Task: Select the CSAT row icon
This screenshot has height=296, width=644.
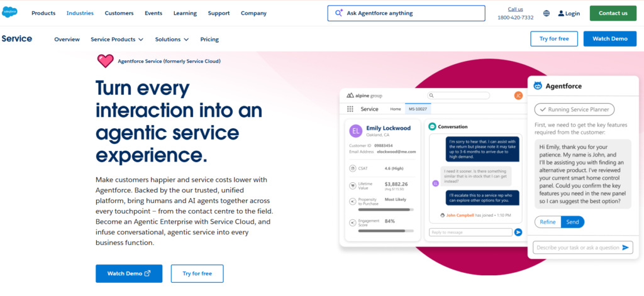Action: click(x=352, y=168)
